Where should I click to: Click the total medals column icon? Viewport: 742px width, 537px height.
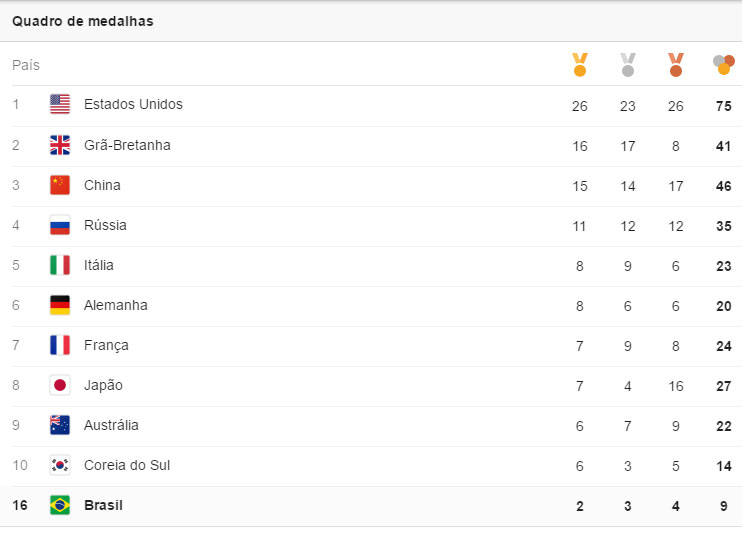(724, 65)
